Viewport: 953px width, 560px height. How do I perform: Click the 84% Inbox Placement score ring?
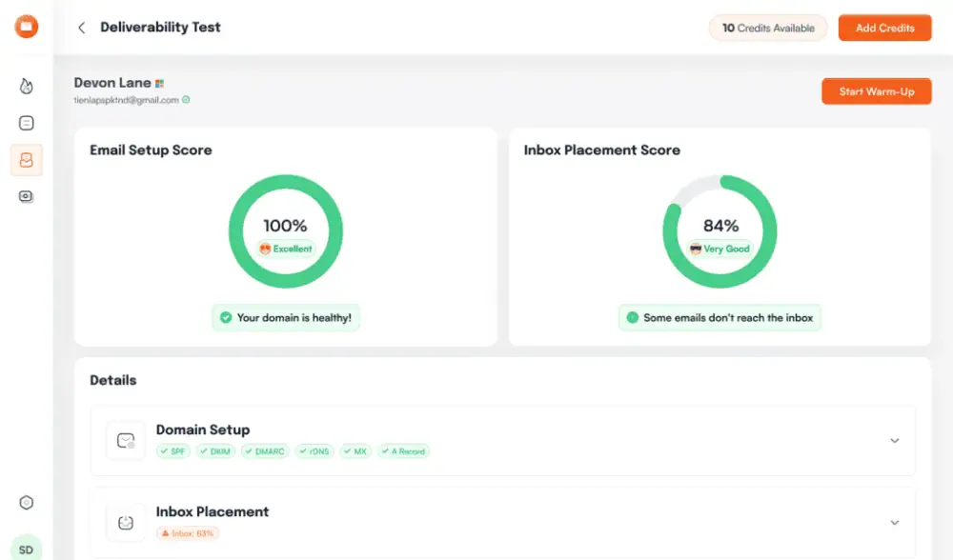click(720, 231)
